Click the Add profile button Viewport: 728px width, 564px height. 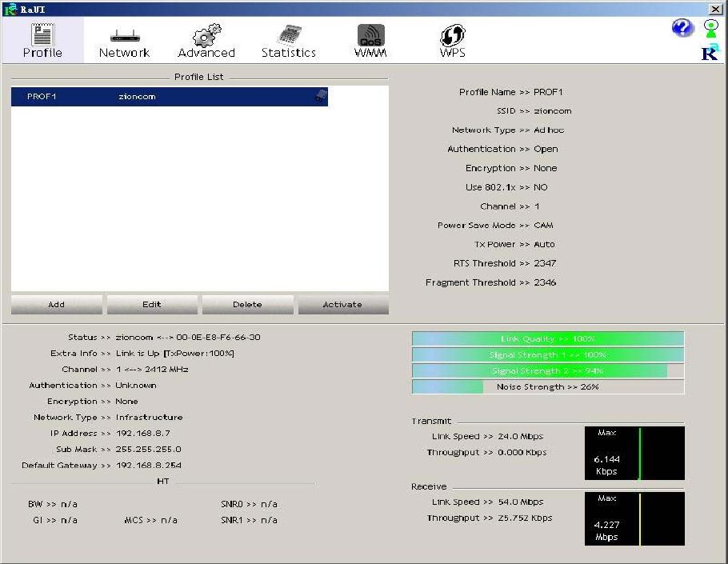pos(57,305)
